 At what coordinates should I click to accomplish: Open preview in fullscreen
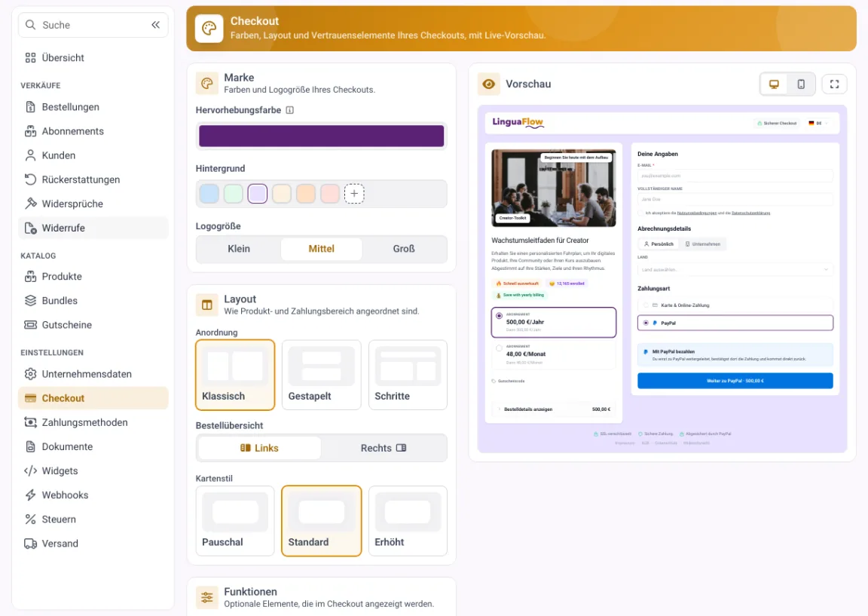click(834, 84)
